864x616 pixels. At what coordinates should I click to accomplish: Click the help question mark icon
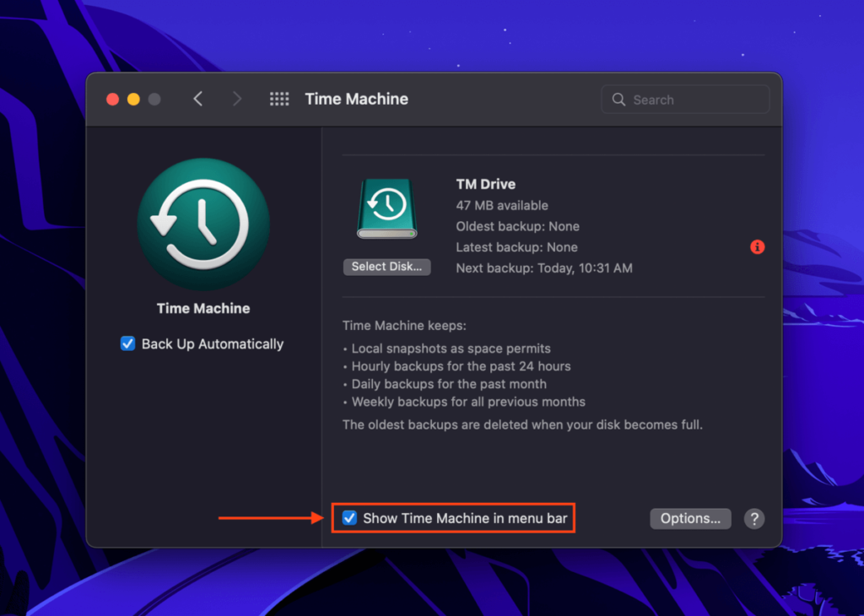(x=753, y=518)
